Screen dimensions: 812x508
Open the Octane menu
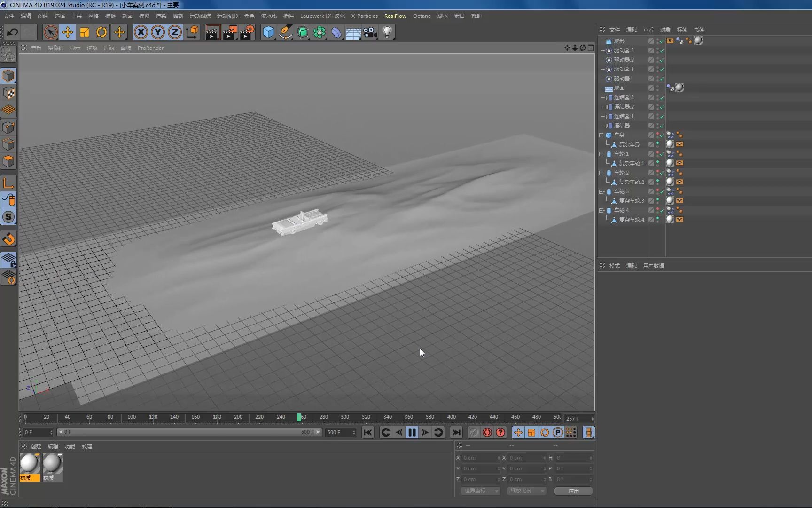[422, 16]
